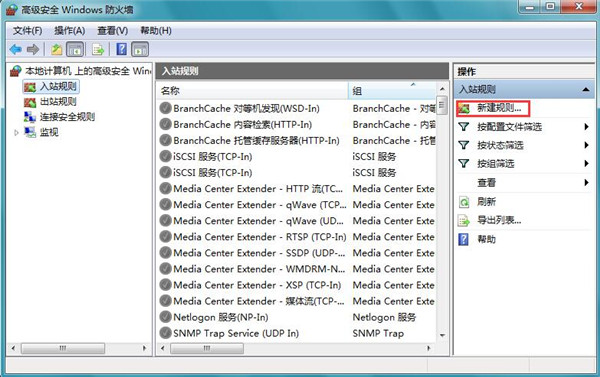Click the 名称 column header
This screenshot has height=377, width=600.
(253, 91)
